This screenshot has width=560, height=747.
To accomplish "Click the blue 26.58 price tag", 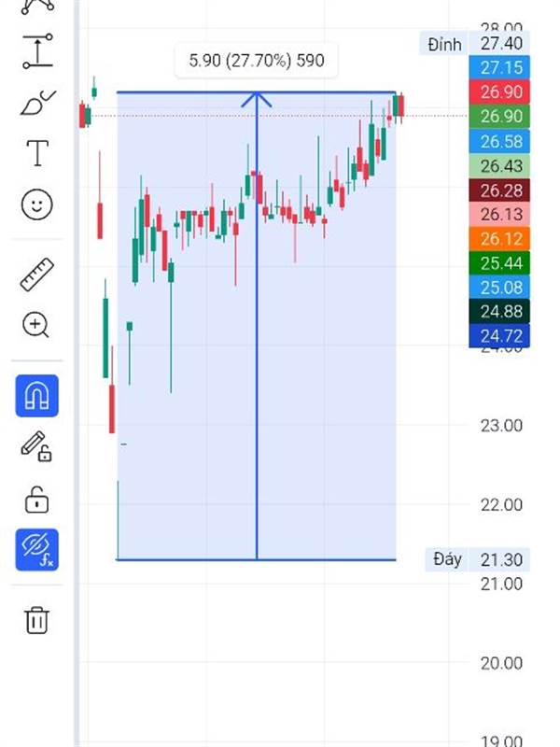I will point(499,141).
